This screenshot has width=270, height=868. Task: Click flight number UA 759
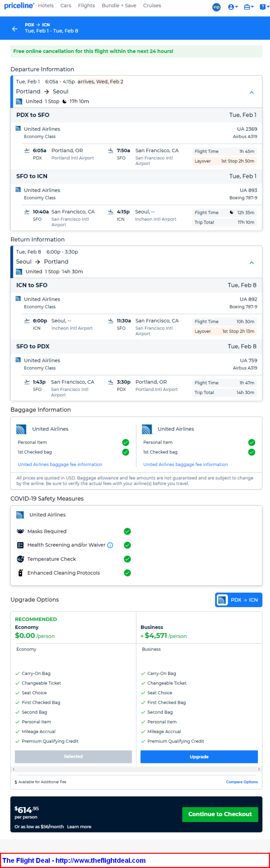point(248,360)
